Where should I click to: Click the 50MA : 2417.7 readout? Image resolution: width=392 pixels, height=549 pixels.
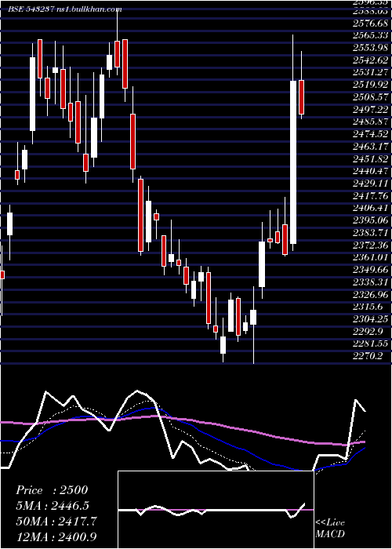pyautogui.click(x=56, y=522)
